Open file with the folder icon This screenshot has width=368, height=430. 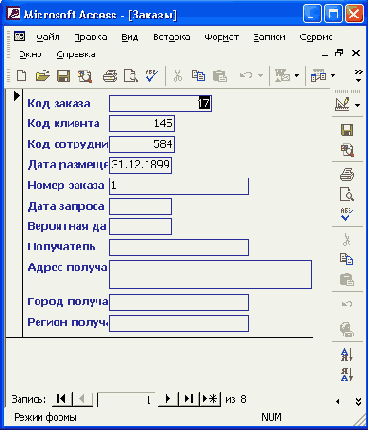(x=43, y=76)
